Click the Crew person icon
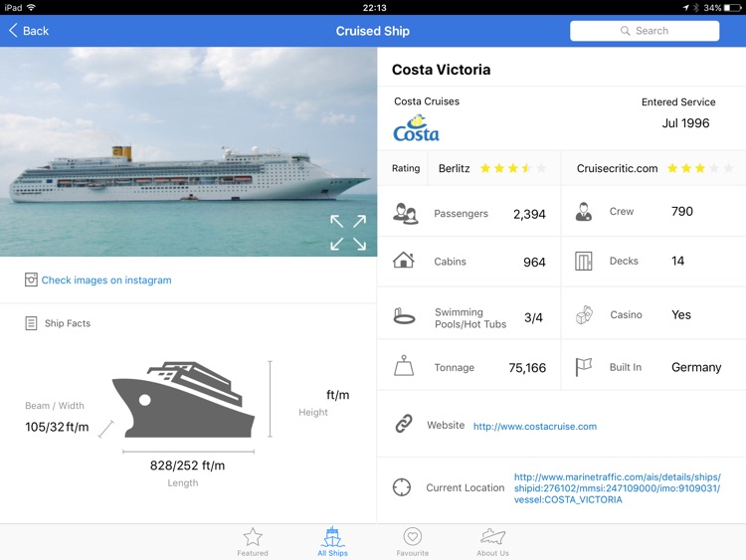Image resolution: width=746 pixels, height=560 pixels. [583, 212]
